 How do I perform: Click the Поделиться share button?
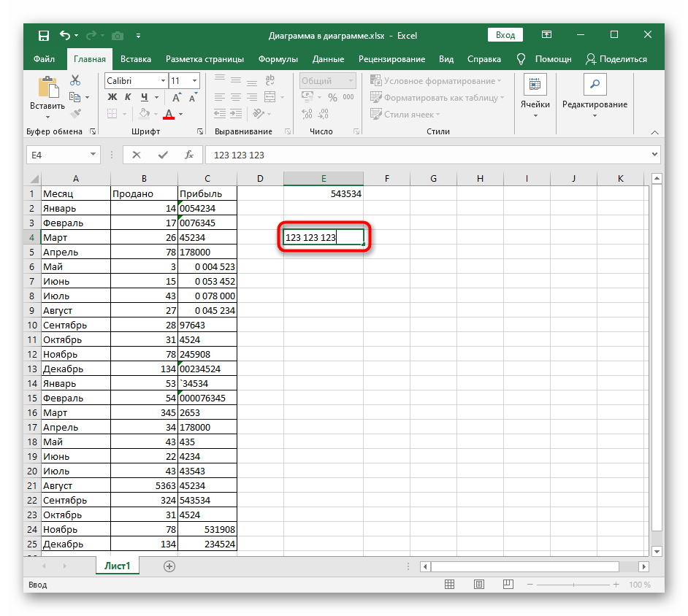pyautogui.click(x=616, y=59)
